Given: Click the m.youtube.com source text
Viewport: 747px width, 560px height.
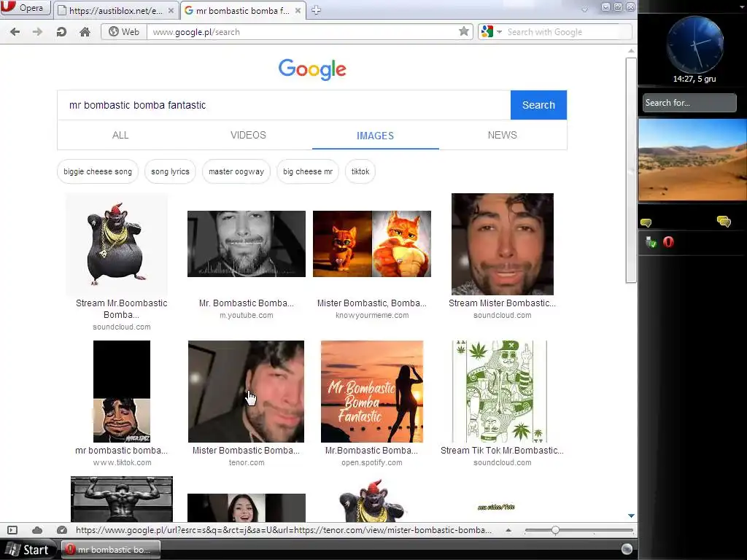Looking at the screenshot, I should tap(247, 315).
